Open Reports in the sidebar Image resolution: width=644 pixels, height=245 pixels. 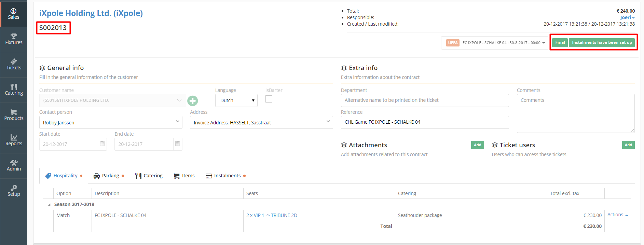point(14,140)
